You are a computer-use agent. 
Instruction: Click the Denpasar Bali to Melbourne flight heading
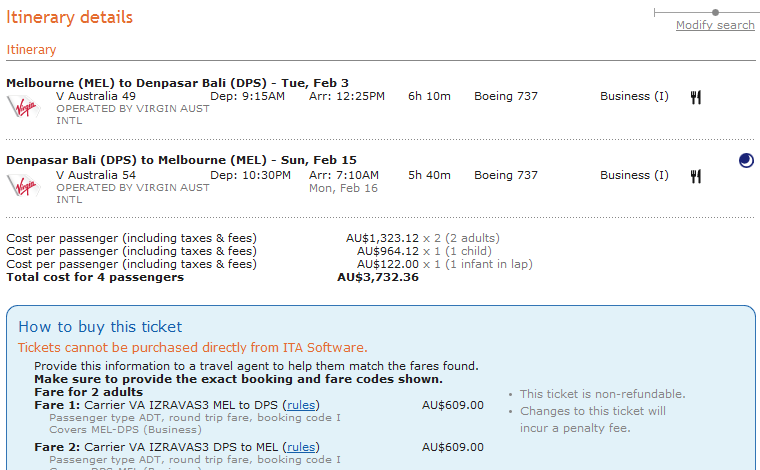(181, 160)
